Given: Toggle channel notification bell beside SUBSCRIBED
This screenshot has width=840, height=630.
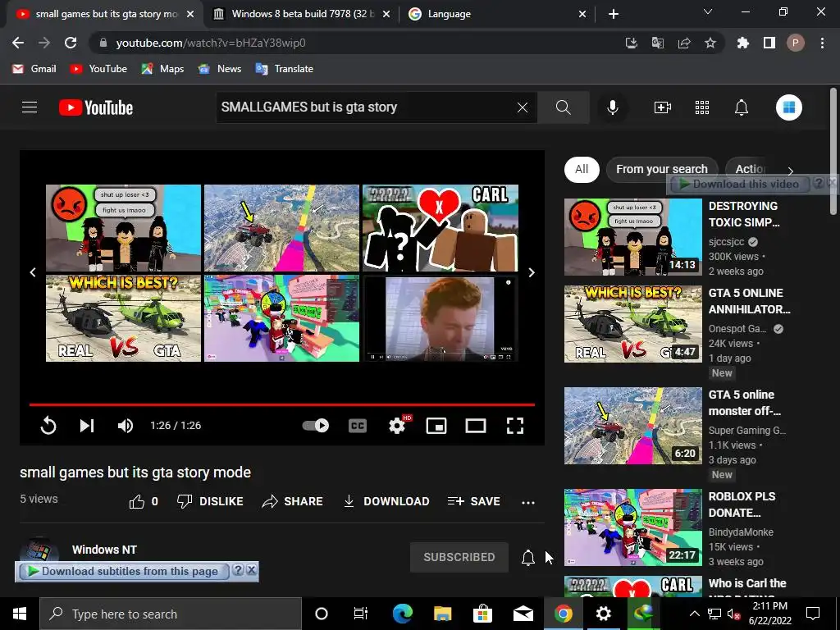Looking at the screenshot, I should (528, 558).
